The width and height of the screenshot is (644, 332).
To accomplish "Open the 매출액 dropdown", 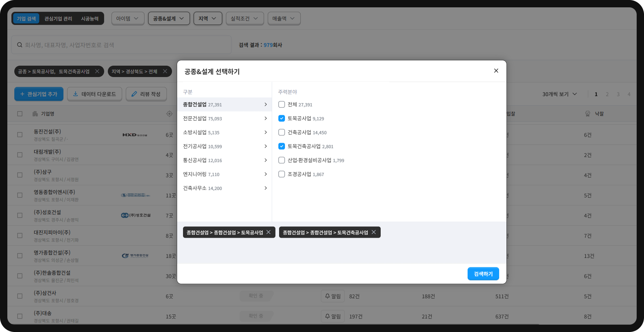I will pos(284,18).
